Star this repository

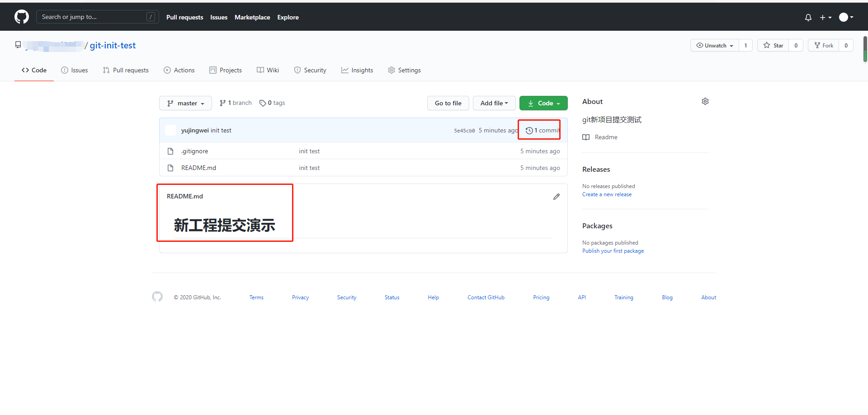pos(773,45)
